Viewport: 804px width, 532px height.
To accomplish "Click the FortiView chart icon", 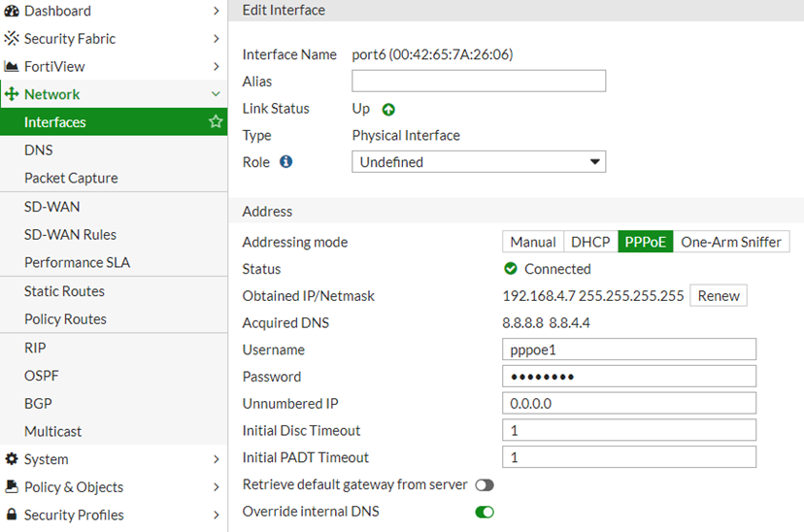I will [x=12, y=67].
